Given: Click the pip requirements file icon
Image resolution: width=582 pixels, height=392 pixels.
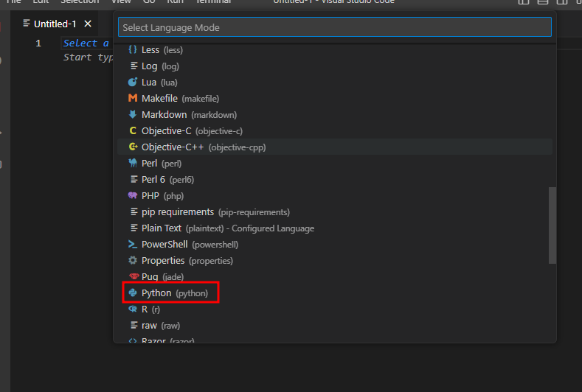Looking at the screenshot, I should point(134,211).
